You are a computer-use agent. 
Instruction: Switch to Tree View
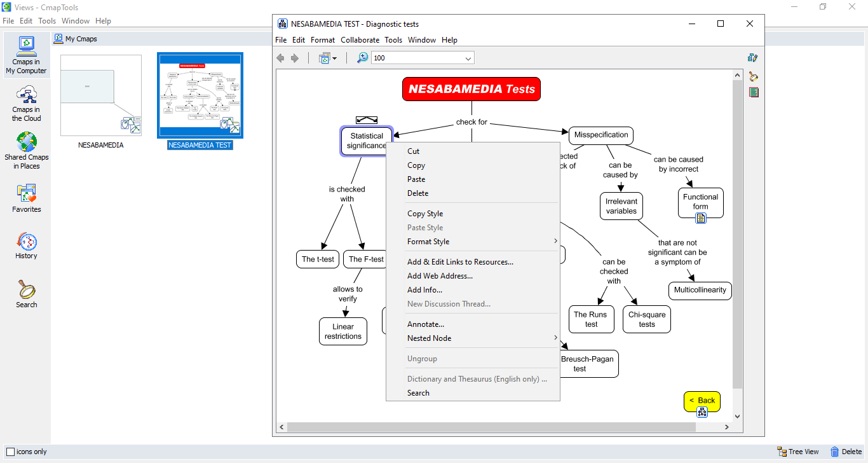pyautogui.click(x=797, y=452)
